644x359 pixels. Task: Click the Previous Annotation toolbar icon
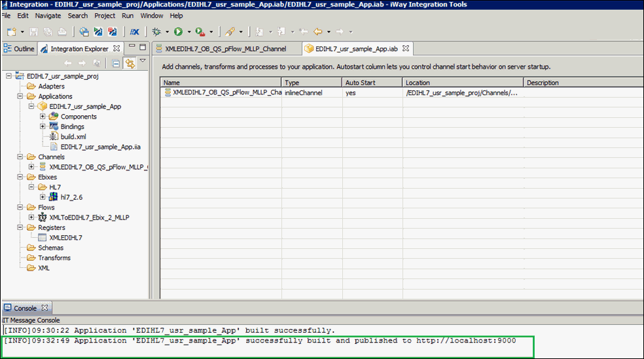pyautogui.click(x=281, y=31)
